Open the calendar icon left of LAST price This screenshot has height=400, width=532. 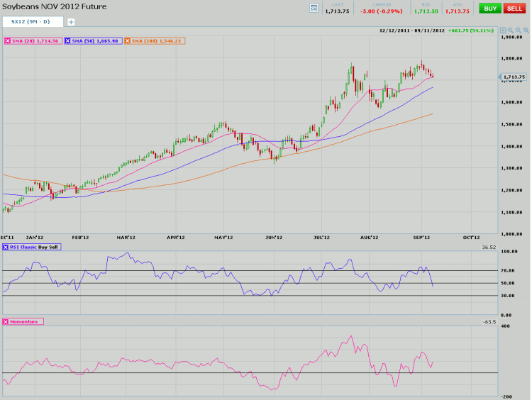pyautogui.click(x=314, y=8)
